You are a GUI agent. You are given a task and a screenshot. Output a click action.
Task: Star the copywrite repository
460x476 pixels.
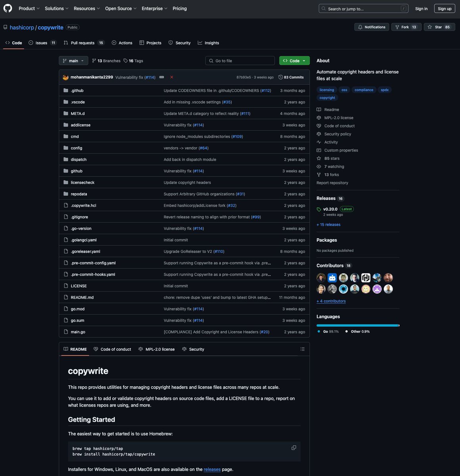coord(439,27)
